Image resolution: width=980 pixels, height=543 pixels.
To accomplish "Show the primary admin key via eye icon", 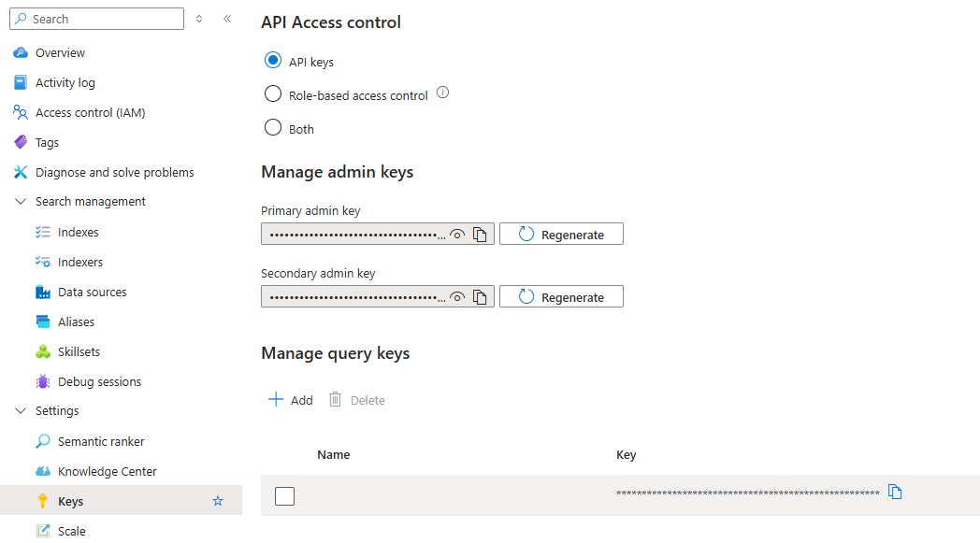I will pyautogui.click(x=457, y=235).
